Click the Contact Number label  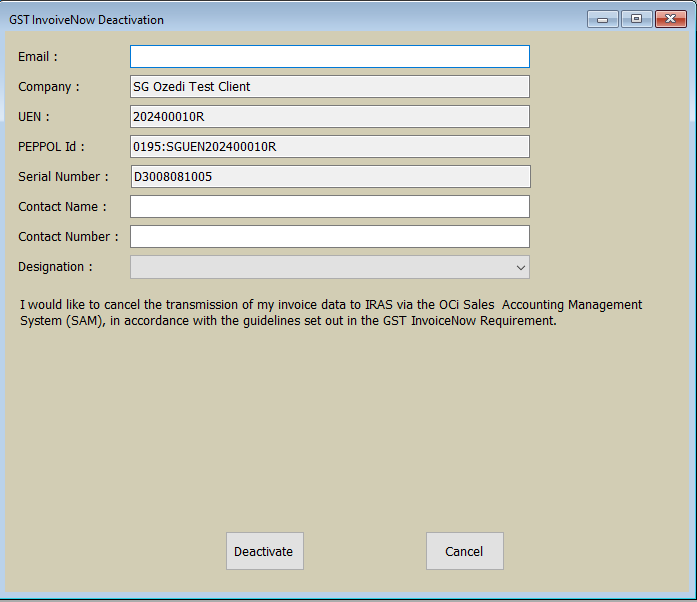[x=68, y=237]
